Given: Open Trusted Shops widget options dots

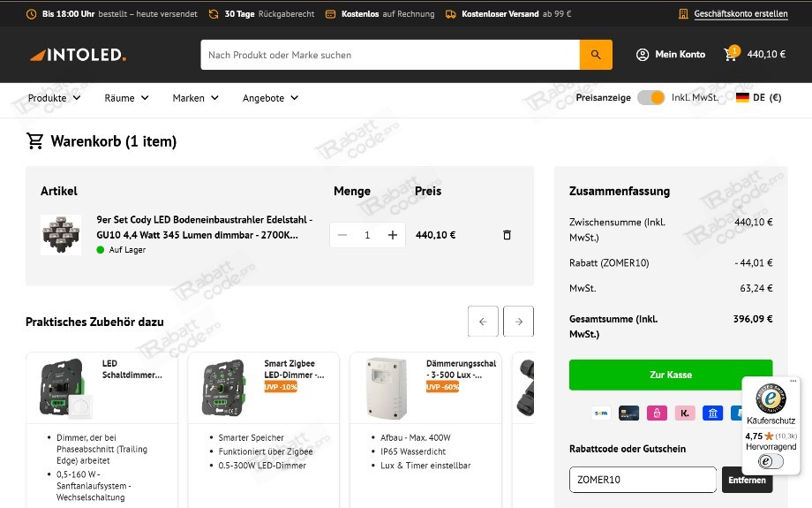Looking at the screenshot, I should pyautogui.click(x=793, y=381).
